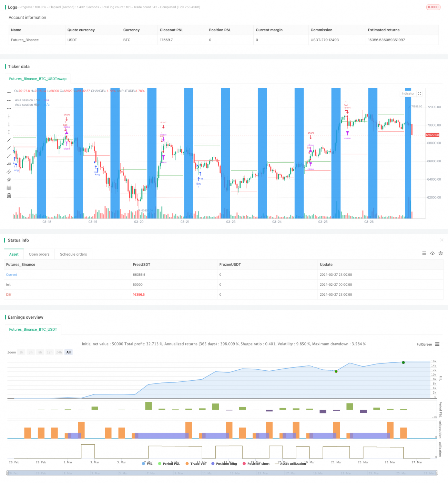This screenshot has height=483, width=448.
Task: Click the Futures_Binance name cell in account table
Action: point(25,40)
